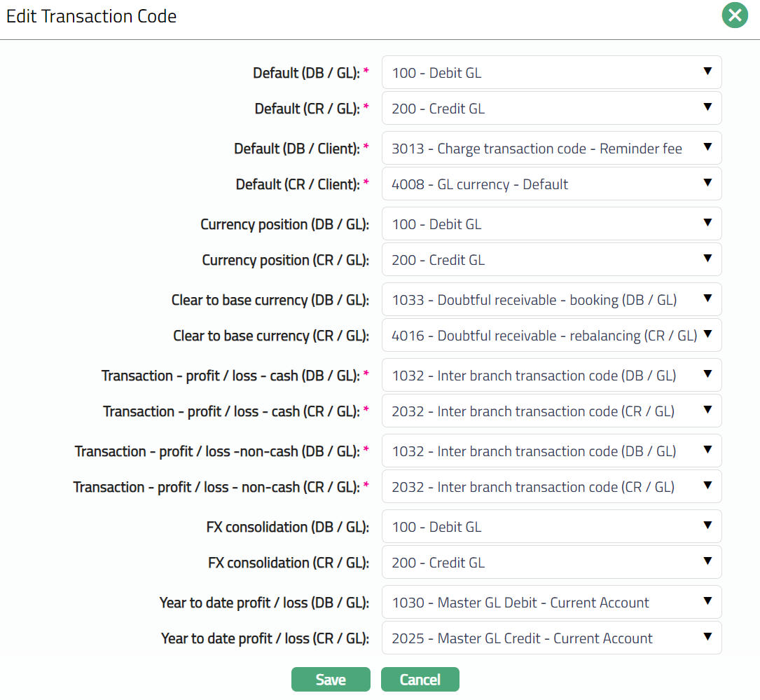
Task: Open Clear to base currency (DB / GL) dropdown
Action: point(551,300)
